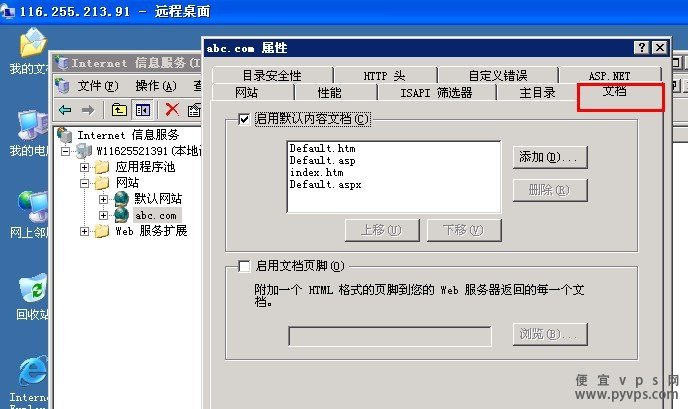688x409 pixels.
Task: Click the up-one-level folder icon
Action: tap(119, 110)
